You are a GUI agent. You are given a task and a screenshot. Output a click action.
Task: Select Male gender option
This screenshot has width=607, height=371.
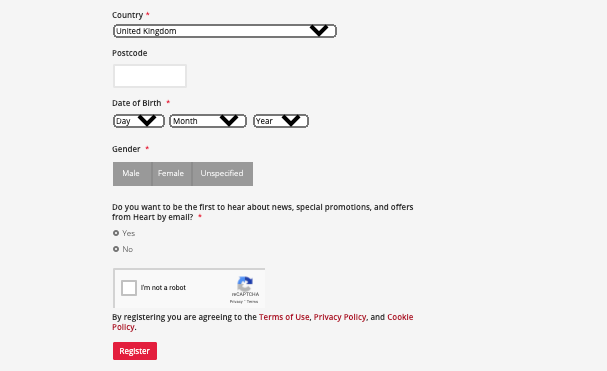point(132,173)
